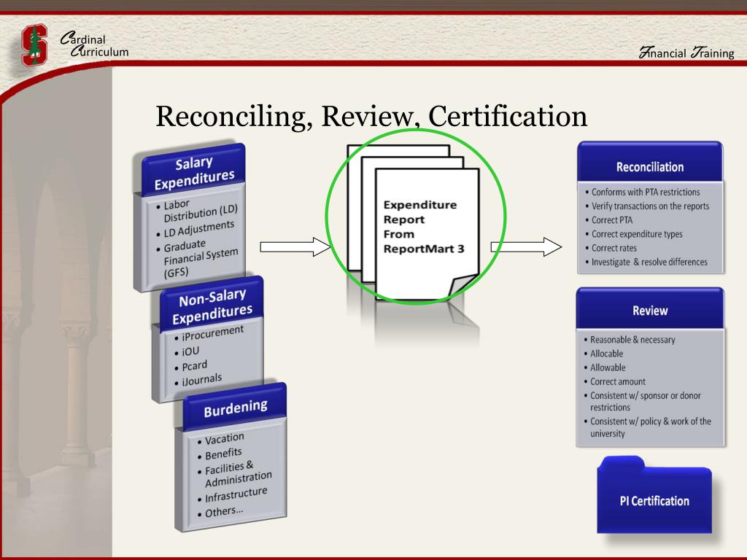Open the PI Certification folder
Screen dimensions: 747x560
pos(654,495)
